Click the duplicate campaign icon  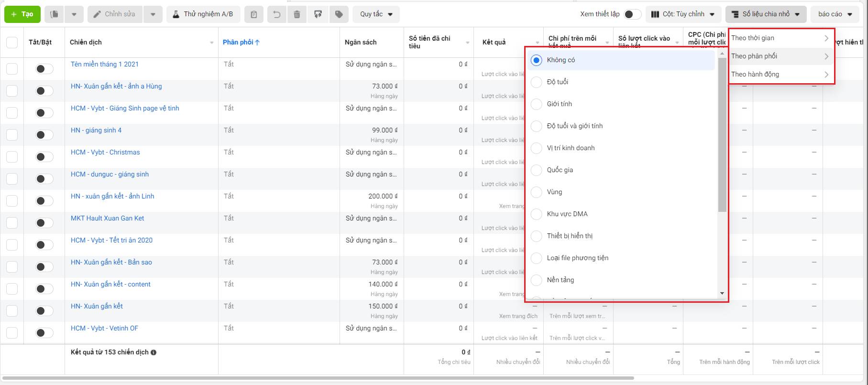55,14
